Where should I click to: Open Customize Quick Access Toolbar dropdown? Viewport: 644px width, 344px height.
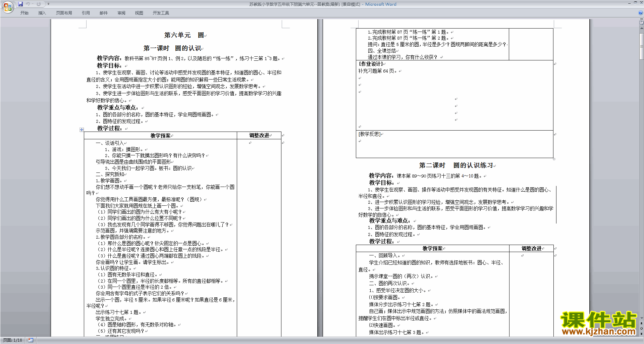[x=48, y=4]
